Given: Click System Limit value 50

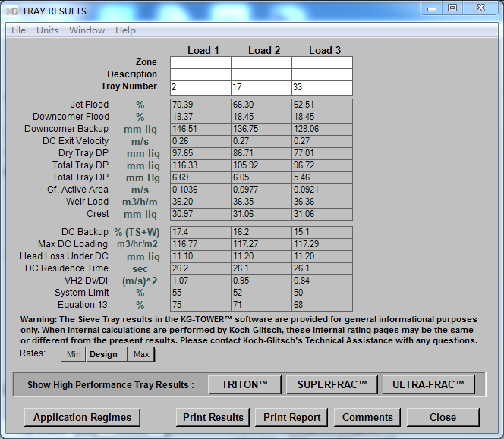Looking at the screenshot, I should pos(322,293).
